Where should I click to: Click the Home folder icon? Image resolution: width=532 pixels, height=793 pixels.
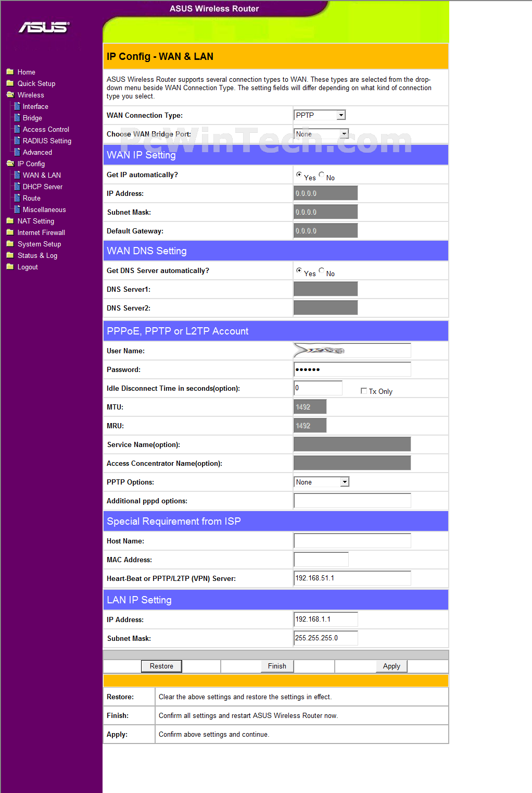coord(10,71)
